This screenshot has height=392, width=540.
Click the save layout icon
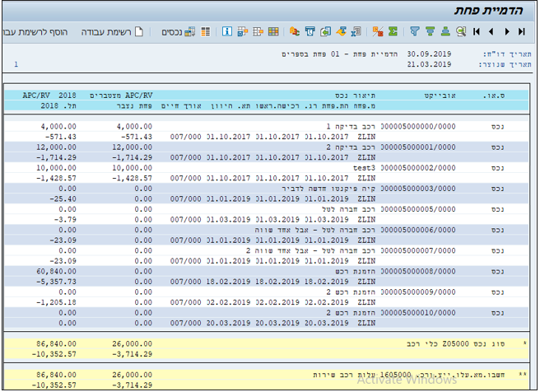243,31
